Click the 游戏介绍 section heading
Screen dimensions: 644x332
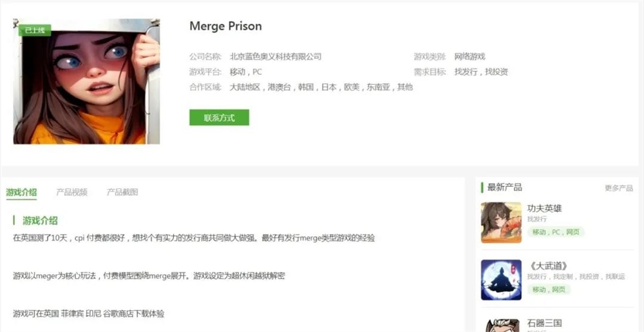(x=40, y=220)
